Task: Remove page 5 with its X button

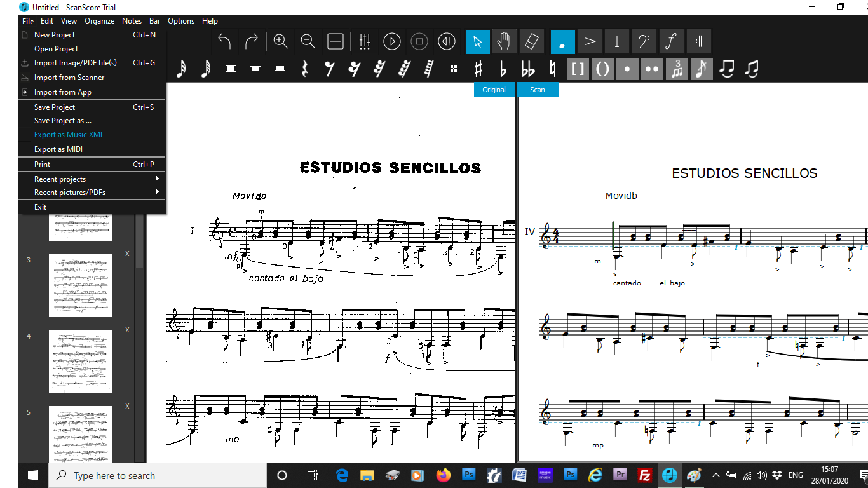Action: (x=127, y=406)
